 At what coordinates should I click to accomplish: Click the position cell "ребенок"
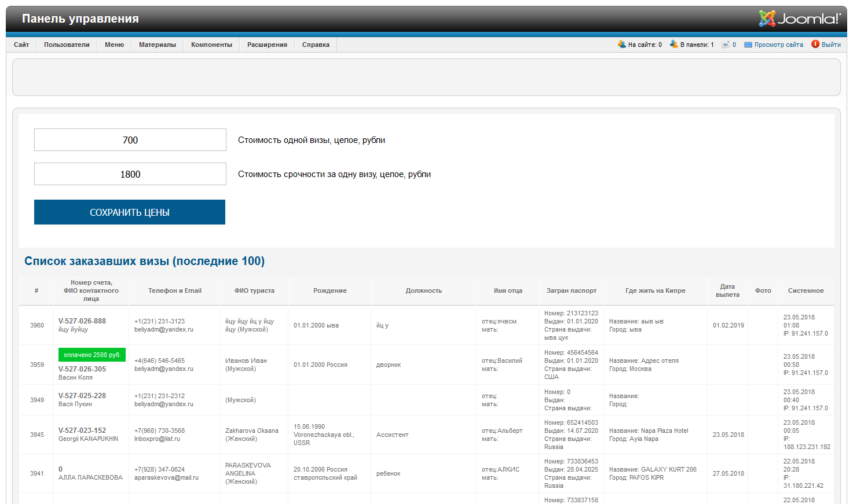point(389,473)
